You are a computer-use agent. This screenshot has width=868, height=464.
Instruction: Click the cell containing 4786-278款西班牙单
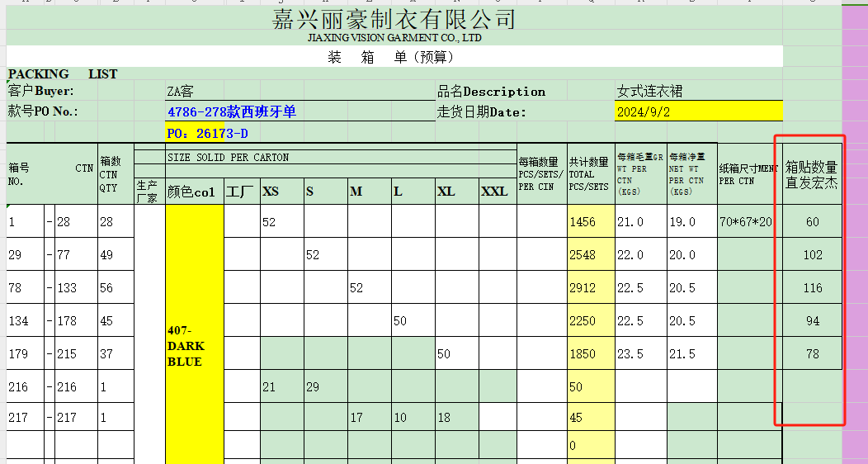point(231,111)
